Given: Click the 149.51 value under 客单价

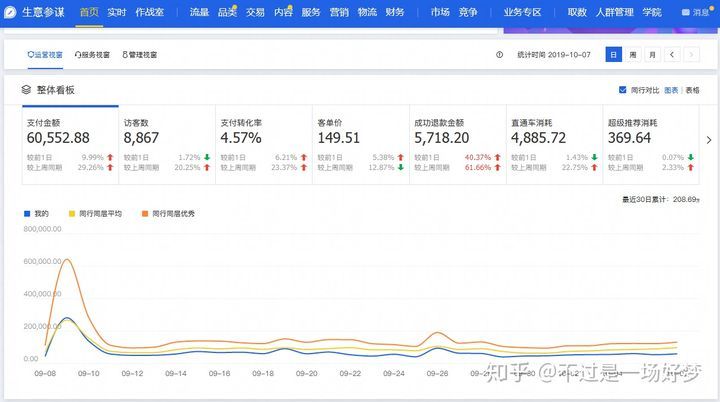Looking at the screenshot, I should click(x=338, y=138).
